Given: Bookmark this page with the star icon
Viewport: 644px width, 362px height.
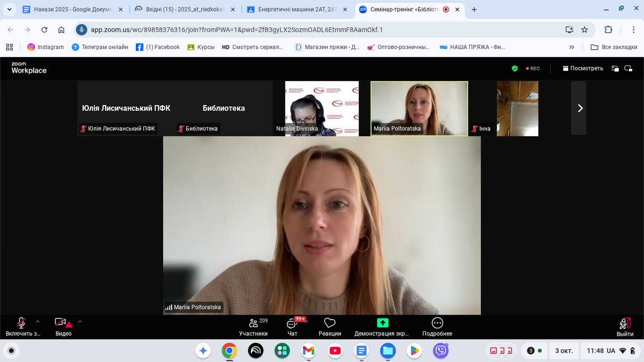Looking at the screenshot, I should (584, 30).
